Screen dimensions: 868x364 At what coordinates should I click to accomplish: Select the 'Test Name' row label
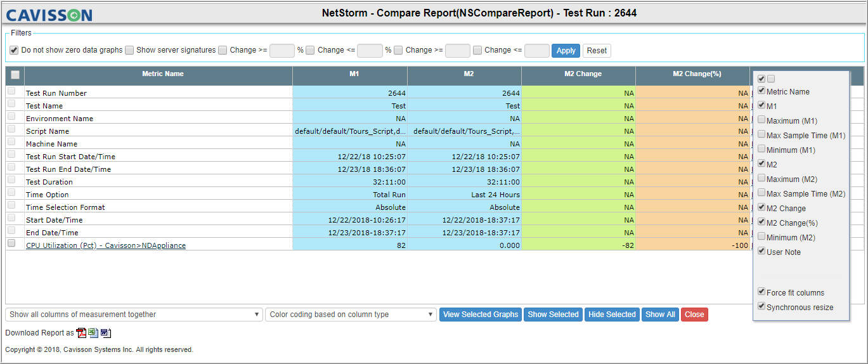click(44, 106)
